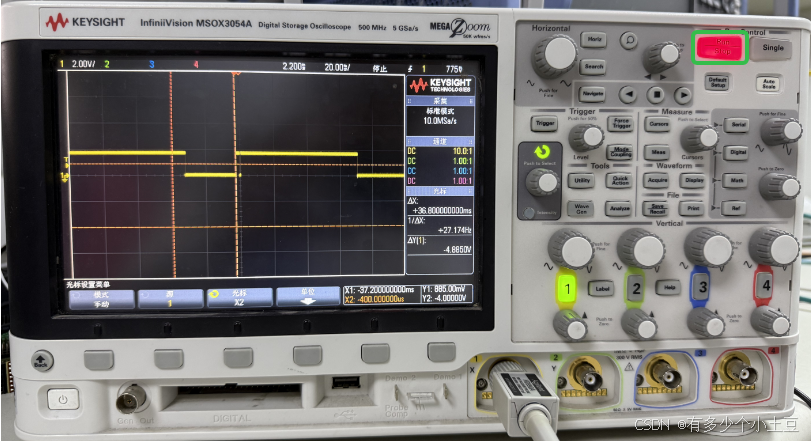Screen dimensions: 811x441
Task: Click the +27.174Hz frequency readout
Action: 455,230
